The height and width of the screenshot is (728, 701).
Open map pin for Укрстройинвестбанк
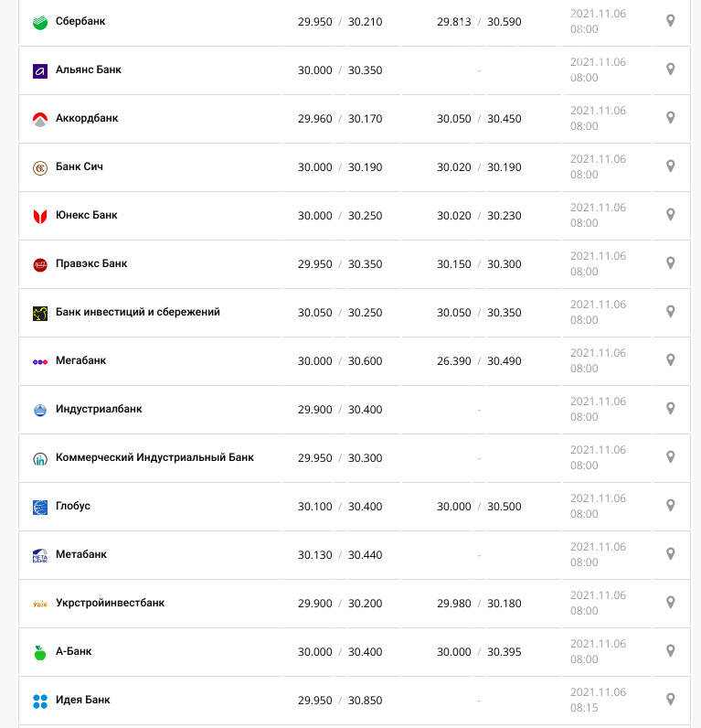pyautogui.click(x=670, y=602)
